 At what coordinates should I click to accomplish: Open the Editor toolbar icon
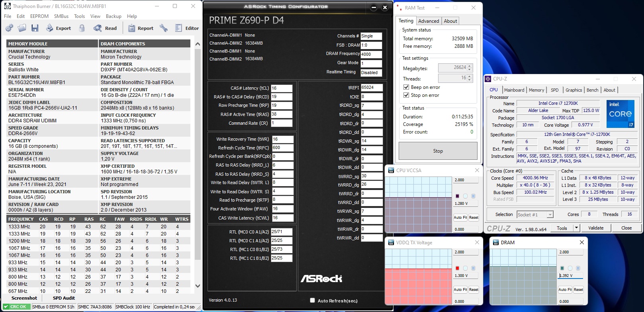[x=178, y=28]
